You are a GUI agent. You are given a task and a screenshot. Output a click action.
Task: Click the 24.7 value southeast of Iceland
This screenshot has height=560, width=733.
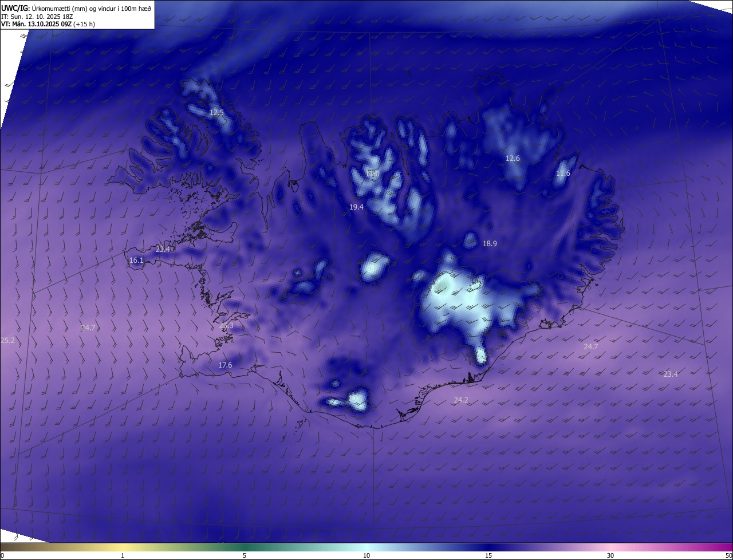coord(590,347)
